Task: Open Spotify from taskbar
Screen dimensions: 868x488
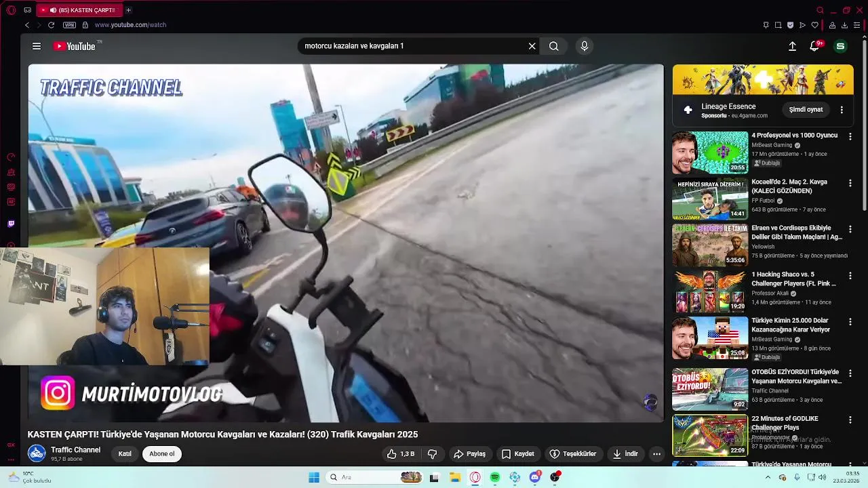Action: 495,477
